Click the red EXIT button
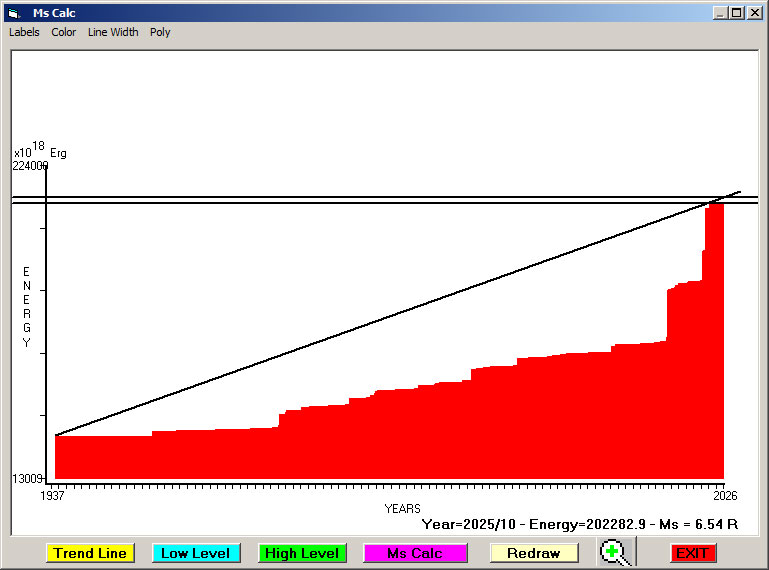Image resolution: width=769 pixels, height=570 pixels. [x=692, y=553]
